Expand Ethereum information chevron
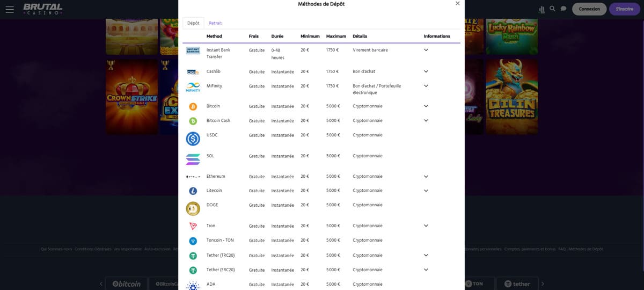Screen dimensions: 644x290 pyautogui.click(x=426, y=177)
